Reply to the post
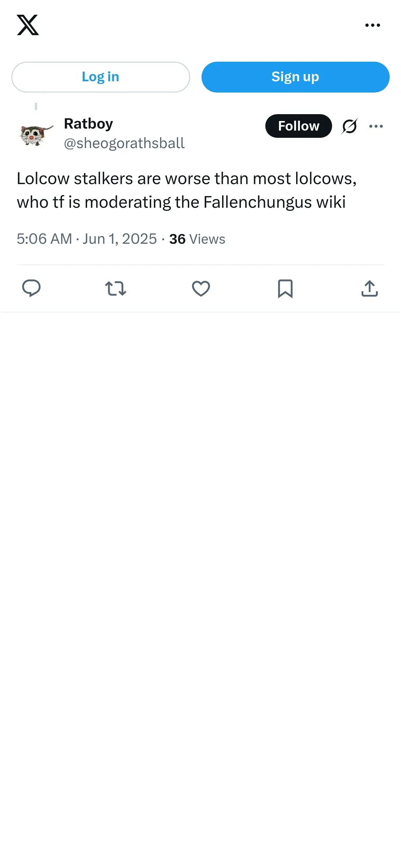 click(x=31, y=288)
